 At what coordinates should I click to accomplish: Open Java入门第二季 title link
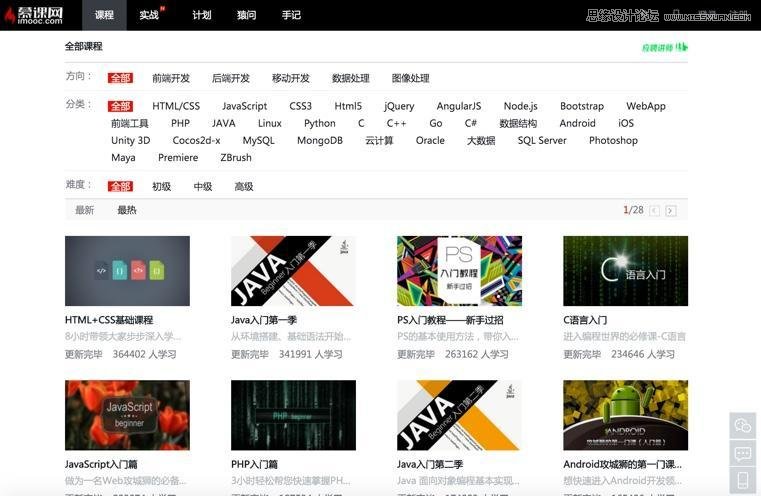tap(430, 464)
